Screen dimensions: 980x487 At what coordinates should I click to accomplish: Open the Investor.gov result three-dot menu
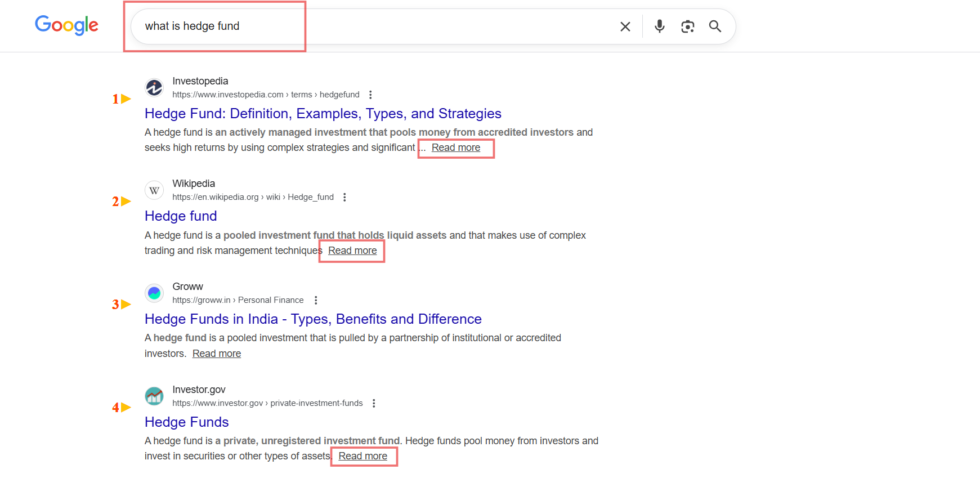coord(374,403)
